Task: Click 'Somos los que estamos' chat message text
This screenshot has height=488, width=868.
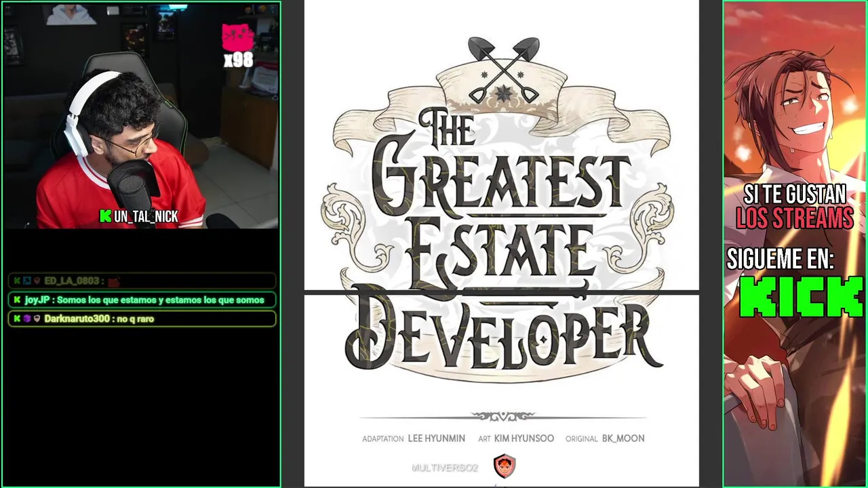Action: coord(161,300)
